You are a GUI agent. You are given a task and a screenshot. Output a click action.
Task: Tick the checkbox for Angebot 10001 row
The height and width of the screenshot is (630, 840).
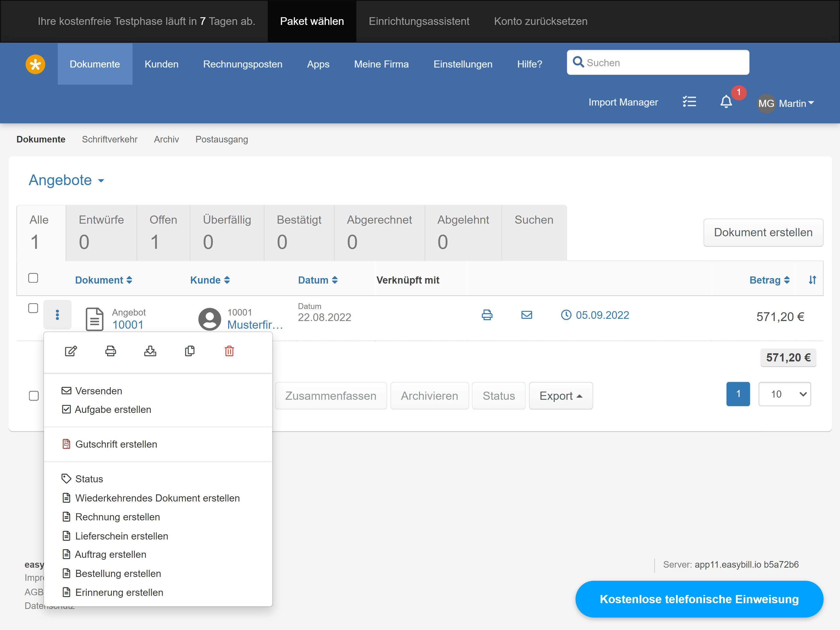[x=33, y=308]
